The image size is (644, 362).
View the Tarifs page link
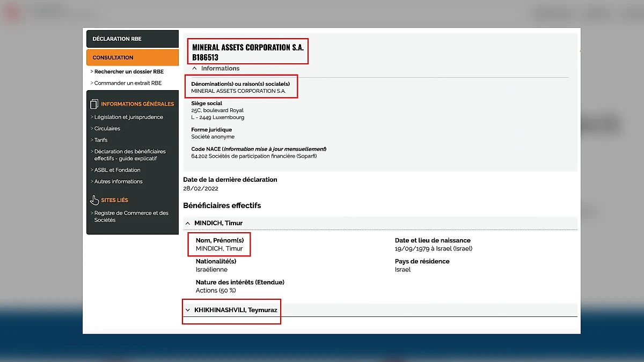coord(100,140)
